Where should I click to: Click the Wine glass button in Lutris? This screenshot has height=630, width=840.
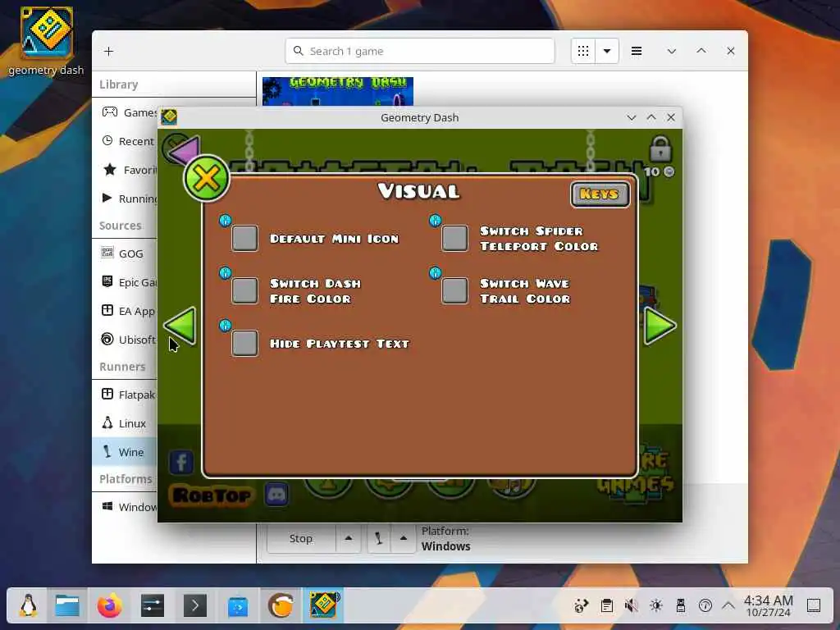point(379,538)
